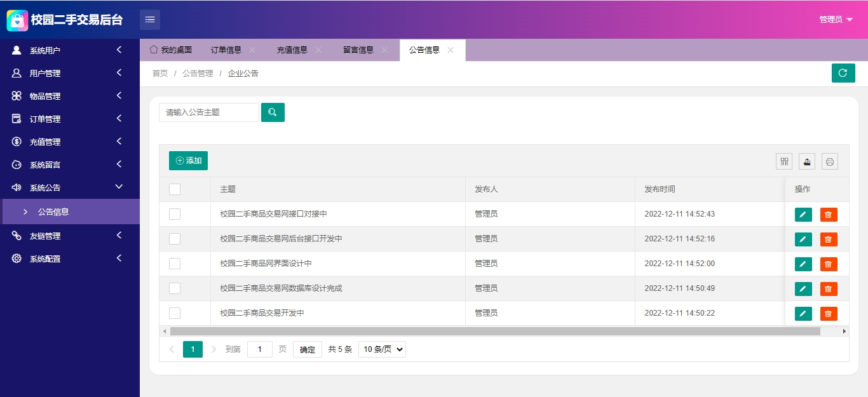Screen dimensions: 868x397
Task: Click the home icon on 我的桌面 tab
Action: point(153,50)
